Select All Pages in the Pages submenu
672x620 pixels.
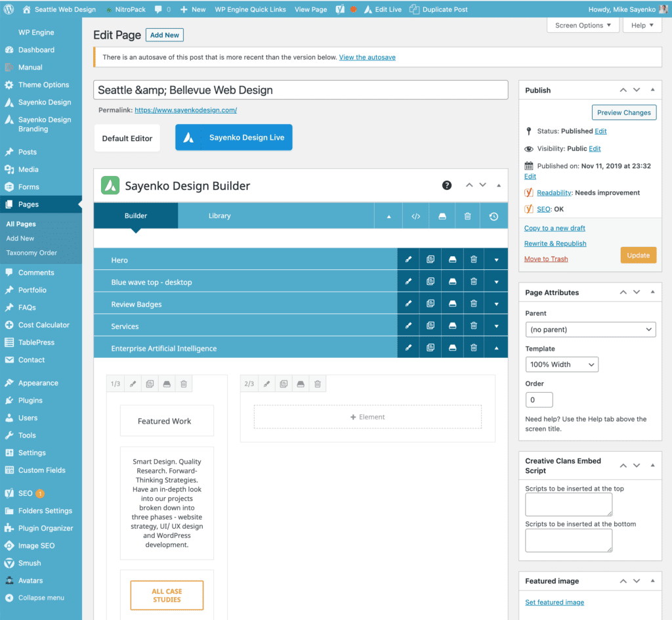(x=22, y=223)
